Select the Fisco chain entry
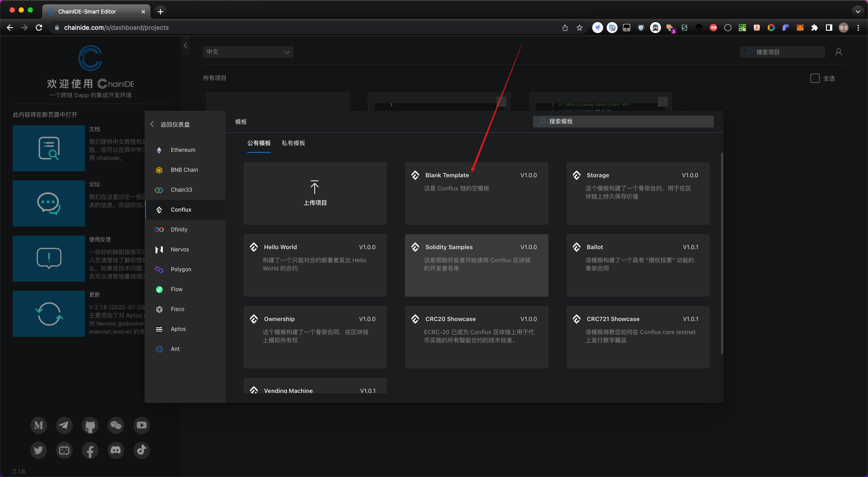 [185, 309]
